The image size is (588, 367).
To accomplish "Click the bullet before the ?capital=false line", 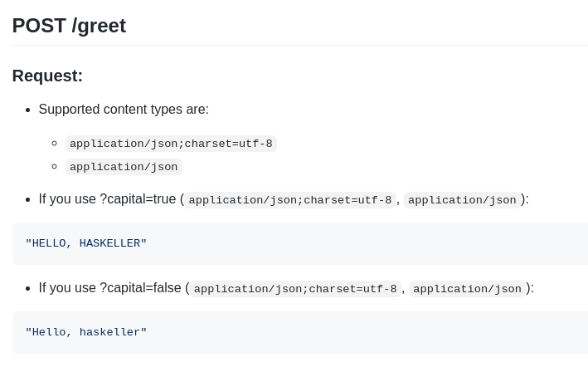I will (27, 289).
